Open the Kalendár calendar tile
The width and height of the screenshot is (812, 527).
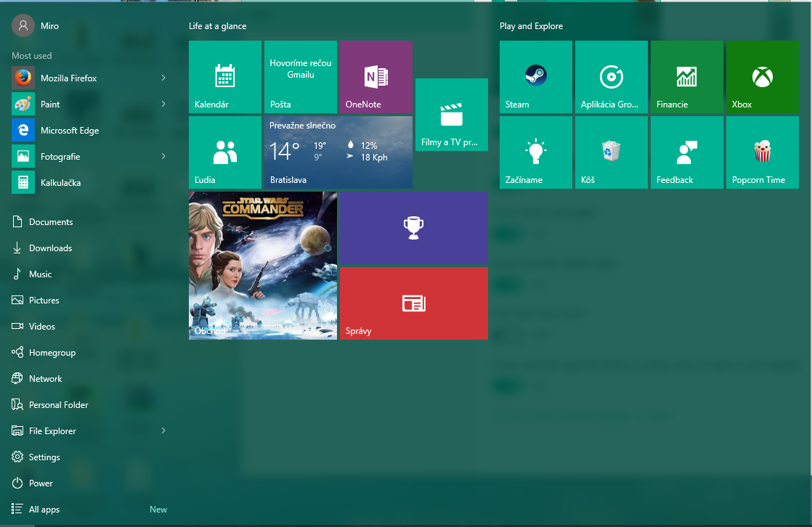coord(224,77)
